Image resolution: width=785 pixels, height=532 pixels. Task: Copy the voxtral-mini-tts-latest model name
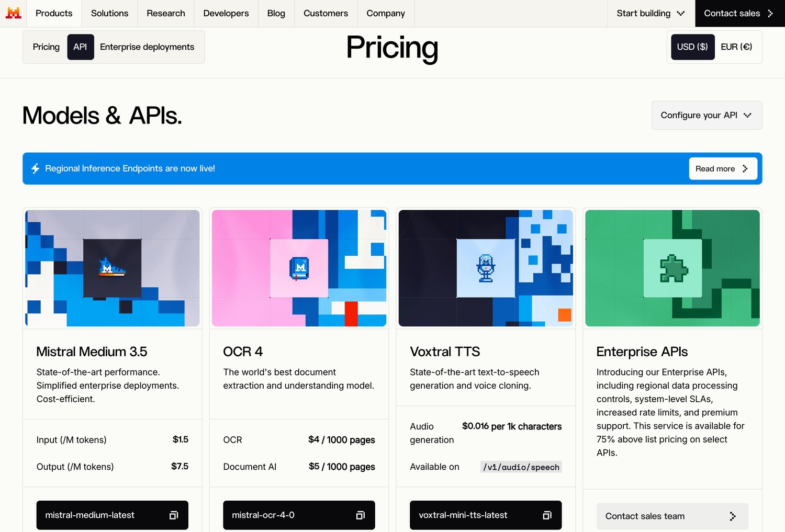click(547, 515)
